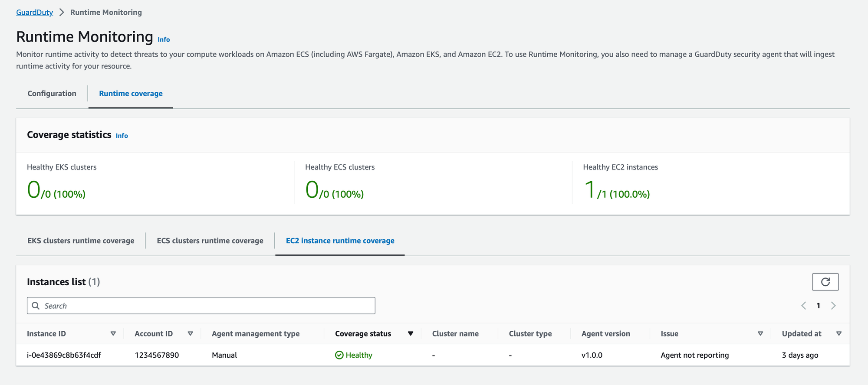Click the Cluster type column header
This screenshot has height=385, width=868.
click(530, 333)
